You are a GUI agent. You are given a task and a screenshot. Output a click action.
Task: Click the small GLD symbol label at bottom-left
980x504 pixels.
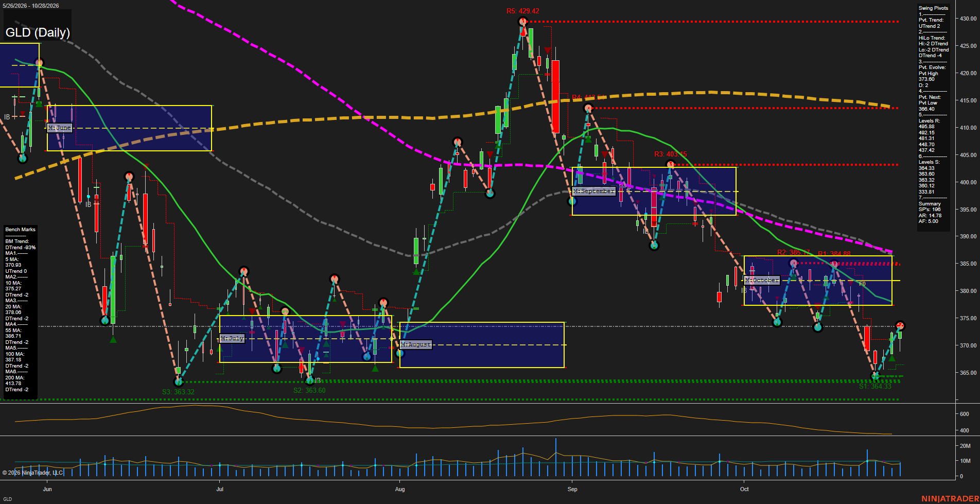tap(7, 499)
